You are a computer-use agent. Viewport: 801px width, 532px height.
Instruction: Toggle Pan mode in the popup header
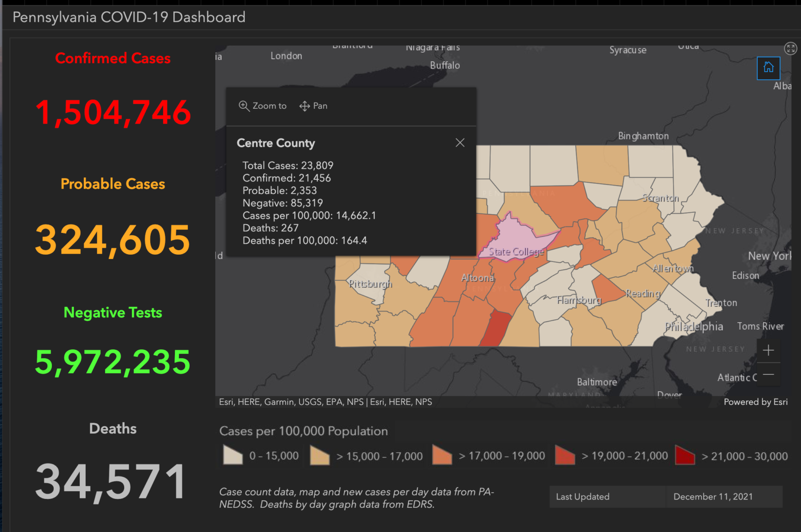tap(313, 105)
